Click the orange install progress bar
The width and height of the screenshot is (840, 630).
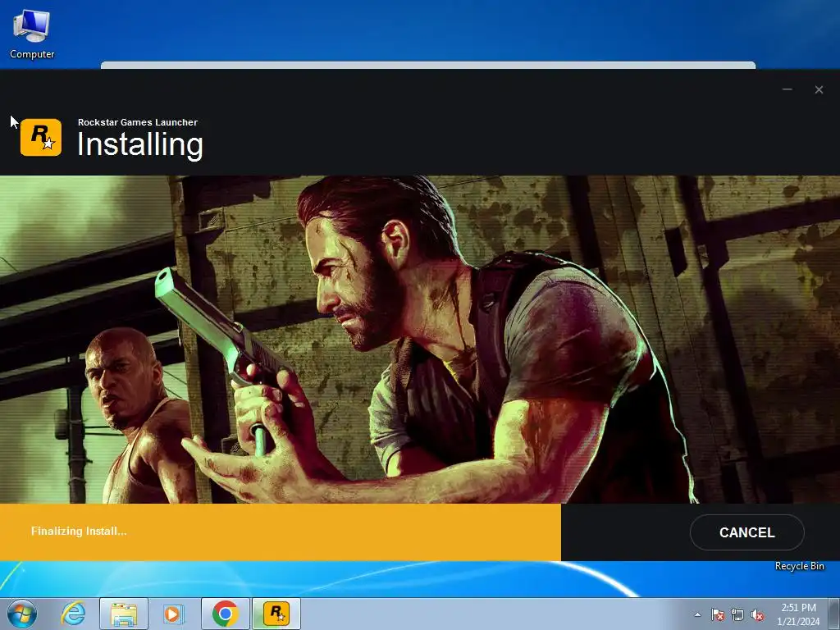tap(281, 532)
